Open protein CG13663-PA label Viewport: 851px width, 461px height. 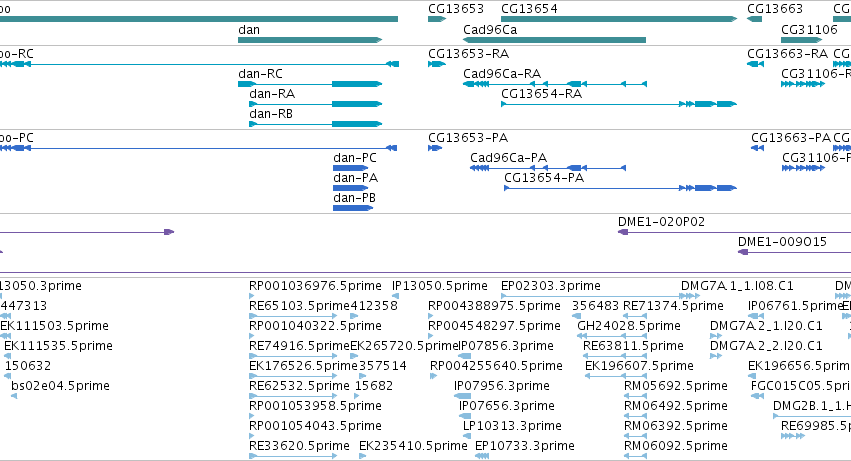791,138
